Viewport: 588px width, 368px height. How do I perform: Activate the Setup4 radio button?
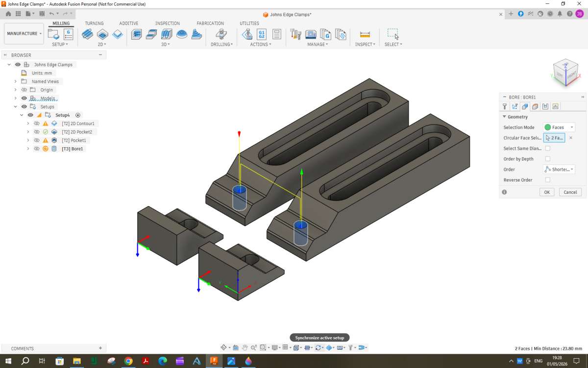78,115
